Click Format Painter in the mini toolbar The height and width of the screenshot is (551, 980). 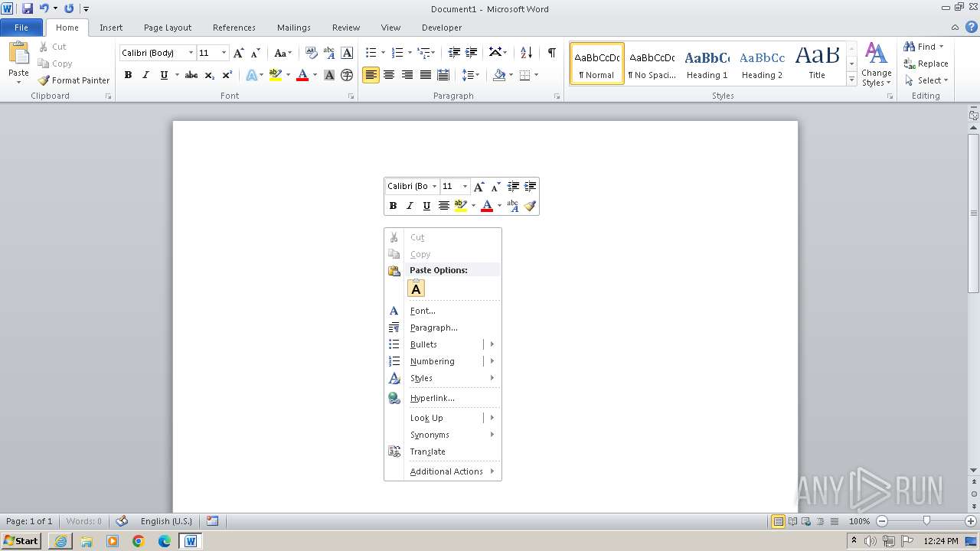tap(530, 206)
